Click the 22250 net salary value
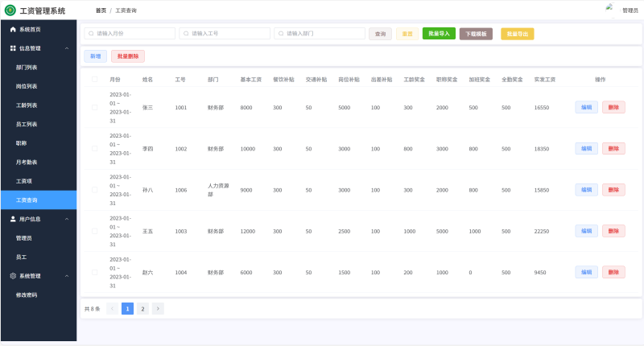 (541, 232)
